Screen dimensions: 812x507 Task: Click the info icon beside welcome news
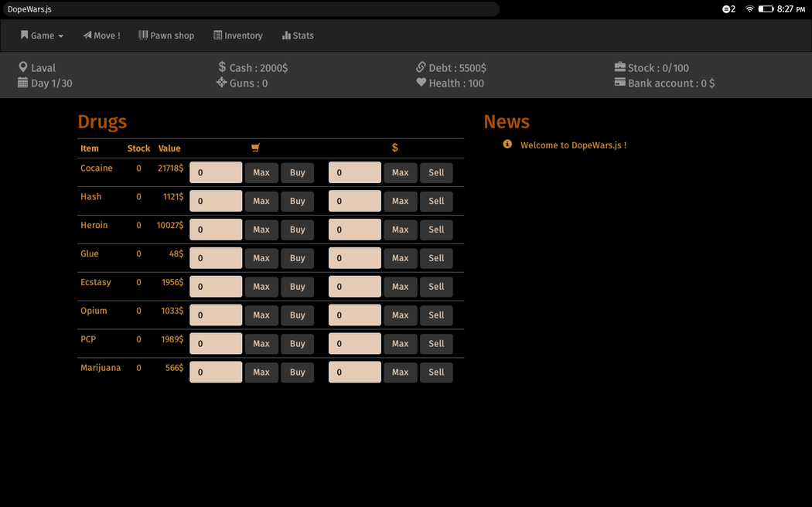[507, 145]
